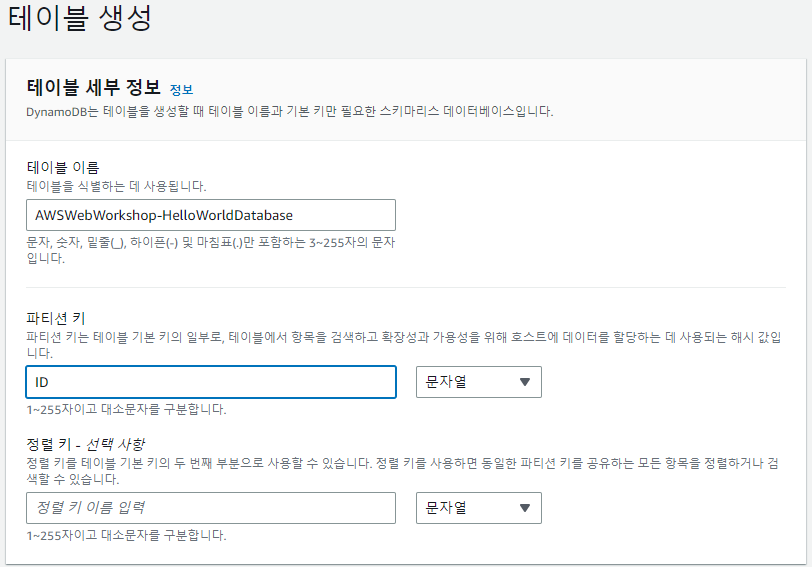Click the 1~255자 hint under the 파티션 키 field

[126, 409]
